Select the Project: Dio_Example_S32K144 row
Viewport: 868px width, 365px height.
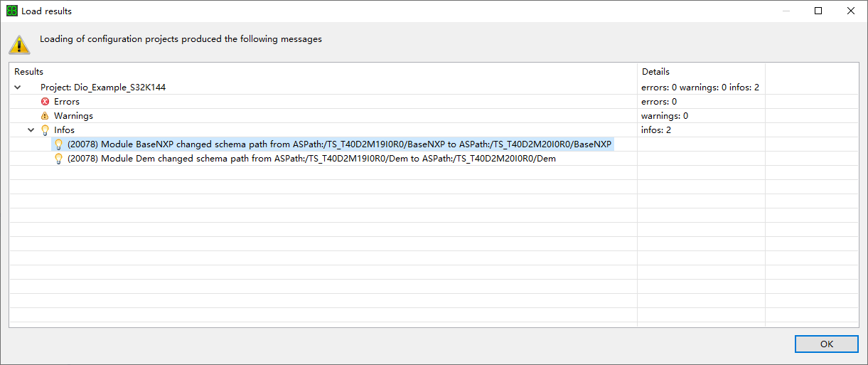pos(103,88)
